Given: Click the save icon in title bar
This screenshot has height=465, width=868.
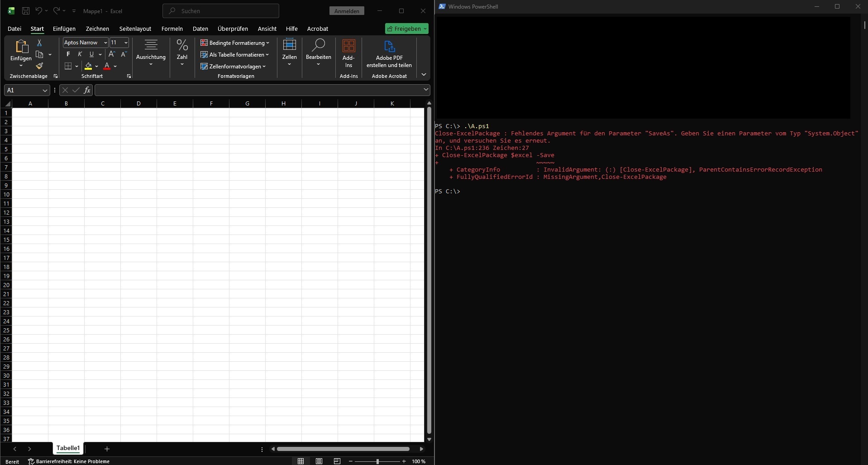Looking at the screenshot, I should tap(26, 11).
